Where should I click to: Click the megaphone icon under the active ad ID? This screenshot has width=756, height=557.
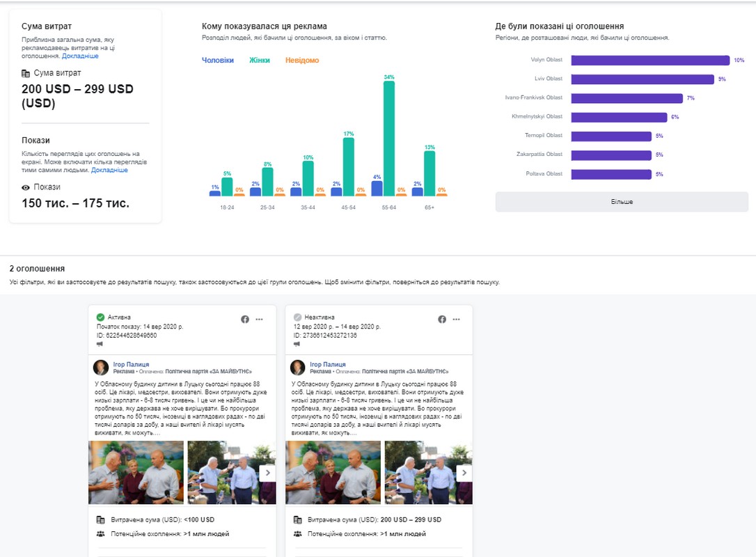(100, 344)
